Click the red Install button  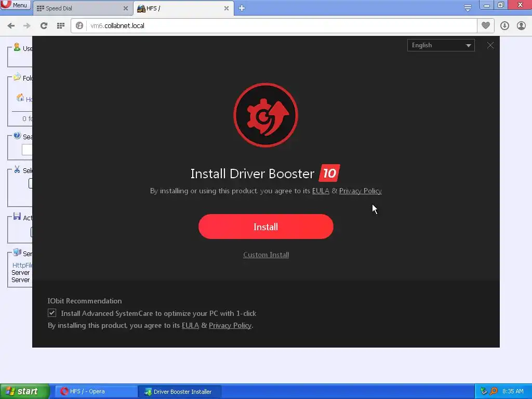pos(265,227)
